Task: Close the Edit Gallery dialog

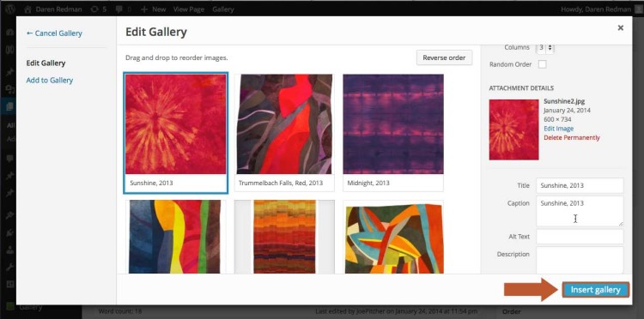Action: tap(621, 28)
